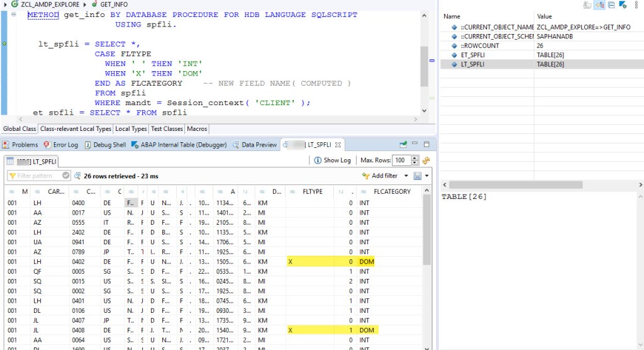Click the Name column header in Variables view

(x=487, y=16)
